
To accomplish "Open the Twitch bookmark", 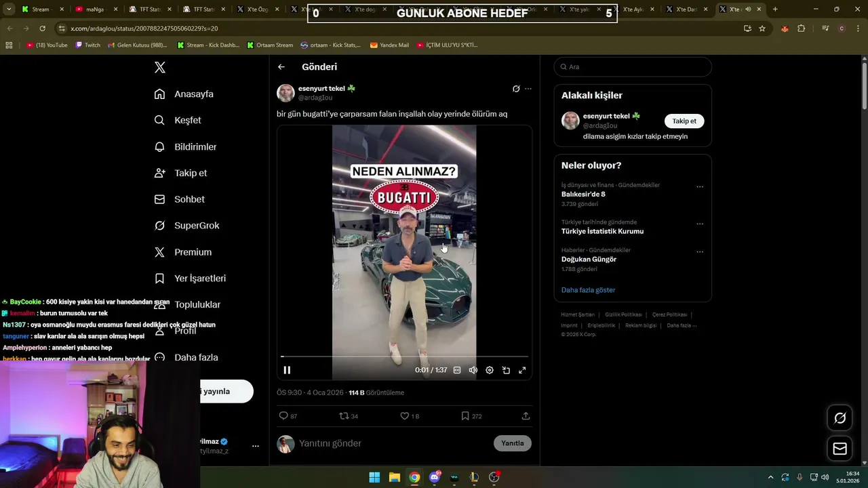I will 87,45.
